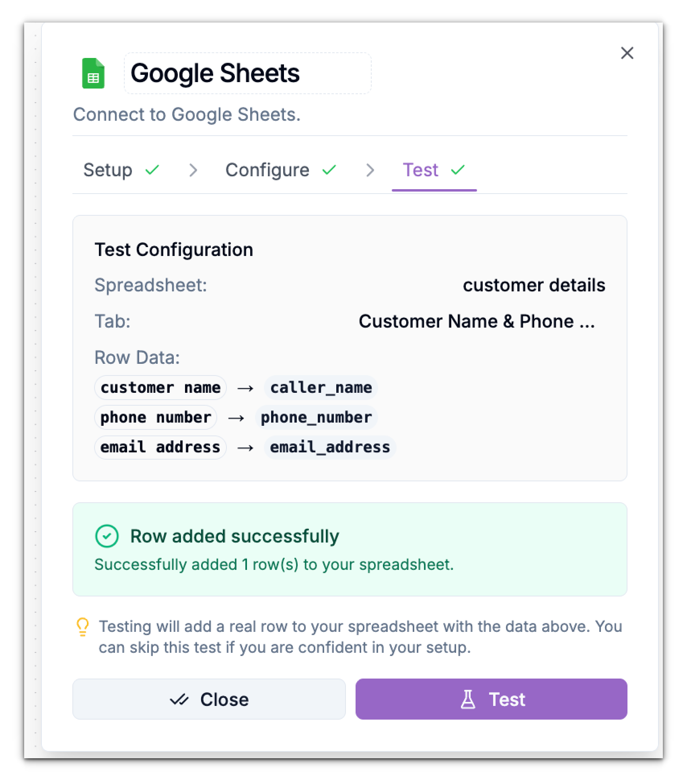Switch to the Setup step
Viewport: 687px width, 784px height.
pos(108,170)
